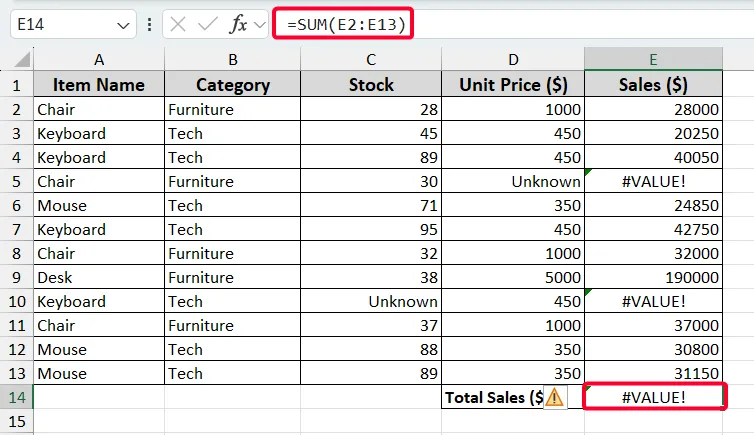
Task: Select row 5 header
Action: [17, 181]
